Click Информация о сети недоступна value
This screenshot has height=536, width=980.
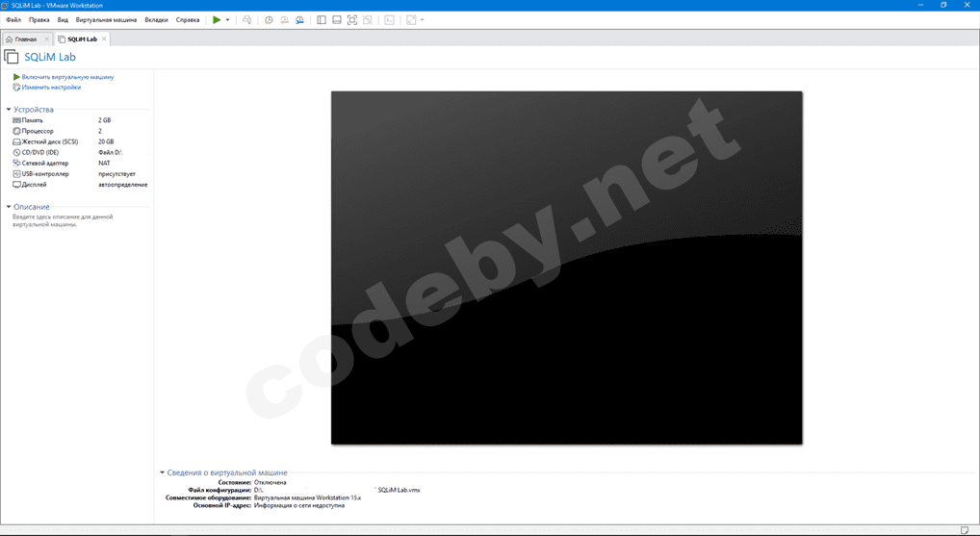[299, 505]
